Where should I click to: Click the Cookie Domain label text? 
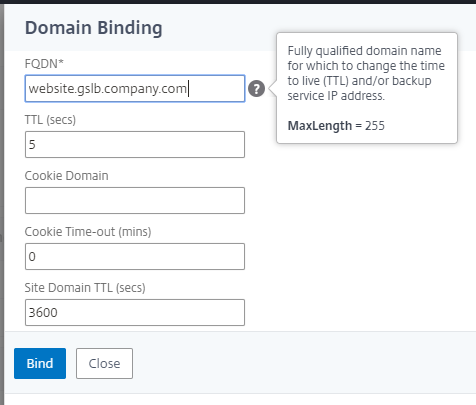[x=67, y=176]
